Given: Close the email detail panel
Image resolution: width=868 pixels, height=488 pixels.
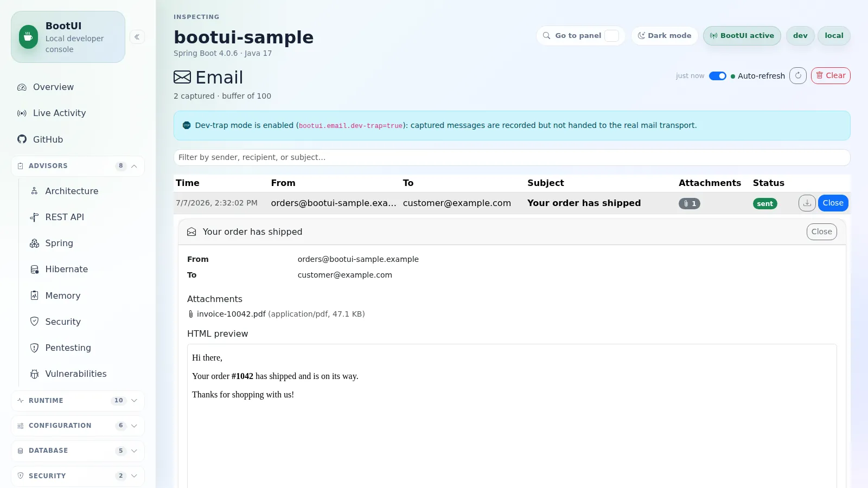Looking at the screenshot, I should 821,232.
